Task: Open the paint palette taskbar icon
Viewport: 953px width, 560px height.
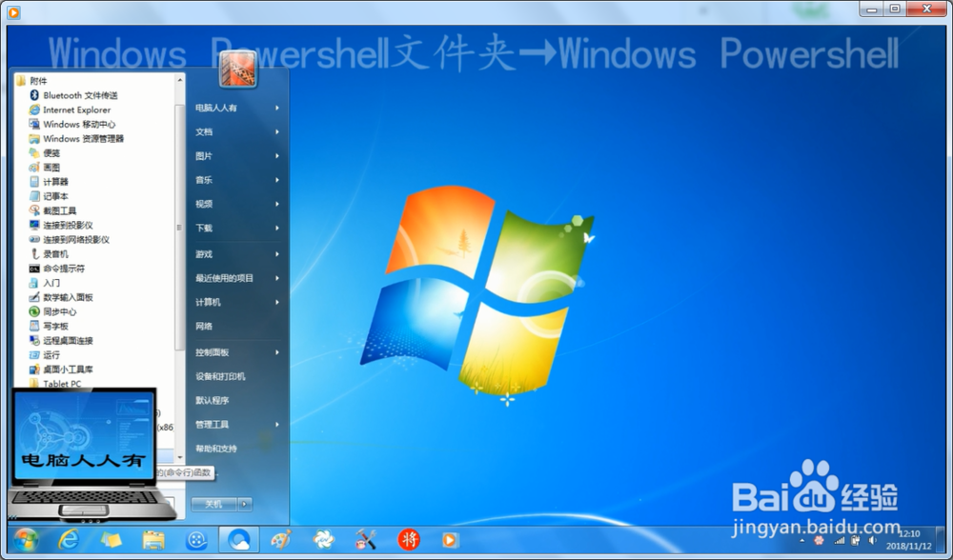Action: pos(281,539)
